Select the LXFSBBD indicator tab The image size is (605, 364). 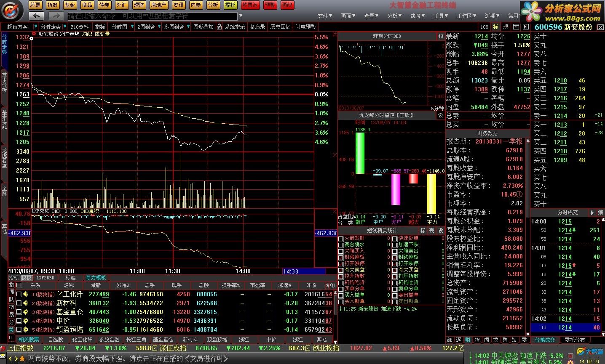pyautogui.click(x=45, y=278)
